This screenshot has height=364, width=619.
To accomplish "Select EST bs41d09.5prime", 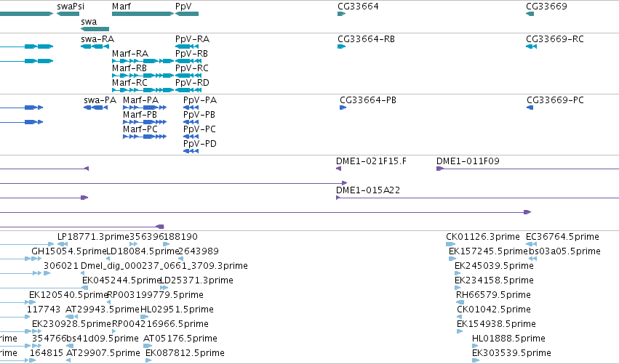I will click(x=70, y=346).
